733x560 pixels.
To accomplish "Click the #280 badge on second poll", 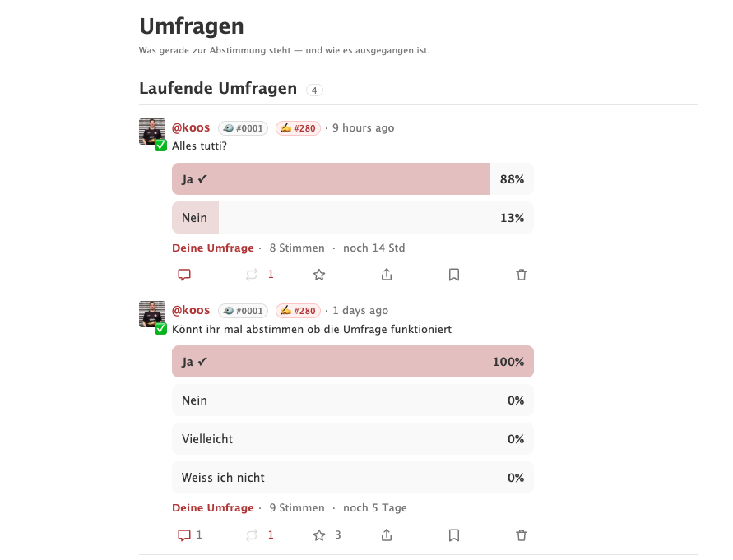I will pyautogui.click(x=299, y=311).
